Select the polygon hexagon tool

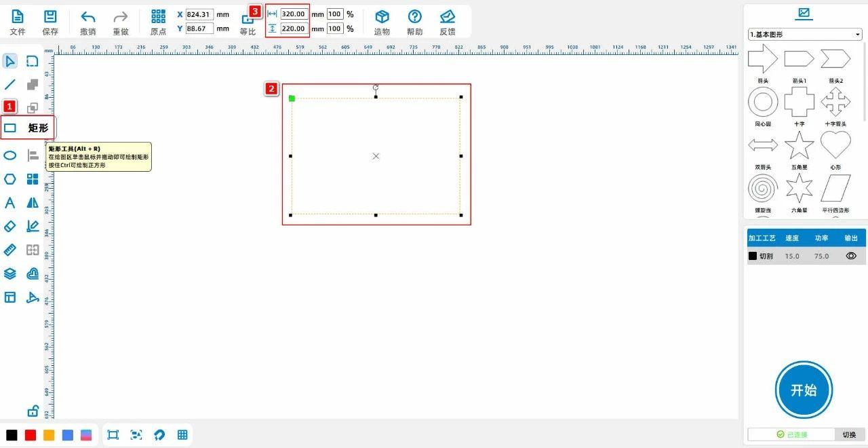10,179
